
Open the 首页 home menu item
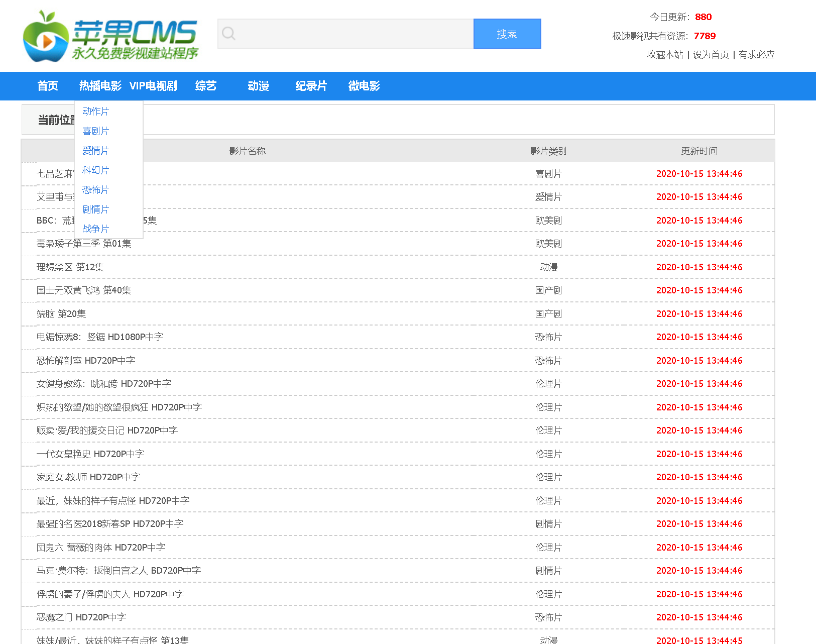pyautogui.click(x=47, y=86)
